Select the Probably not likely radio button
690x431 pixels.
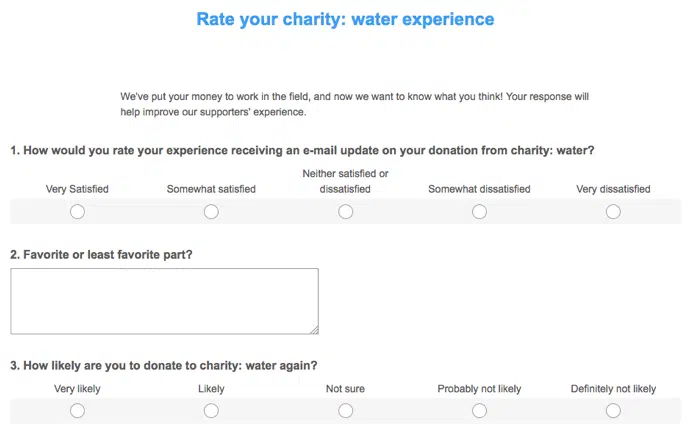point(479,410)
